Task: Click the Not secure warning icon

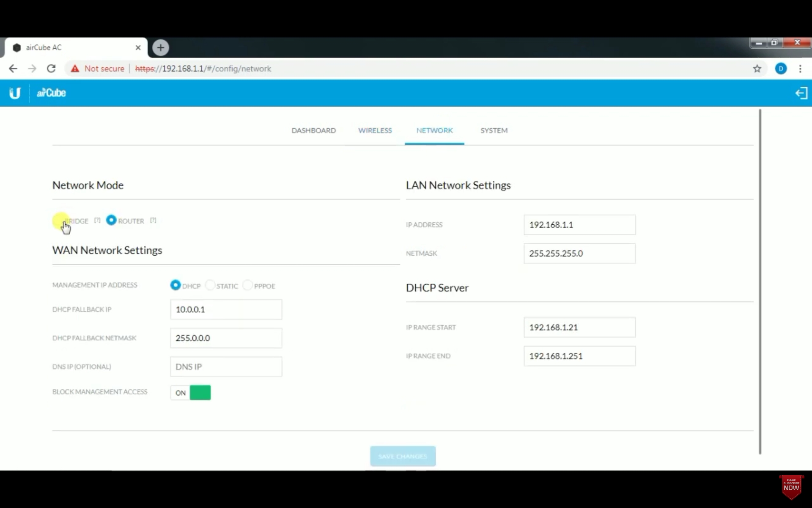Action: 75,69
